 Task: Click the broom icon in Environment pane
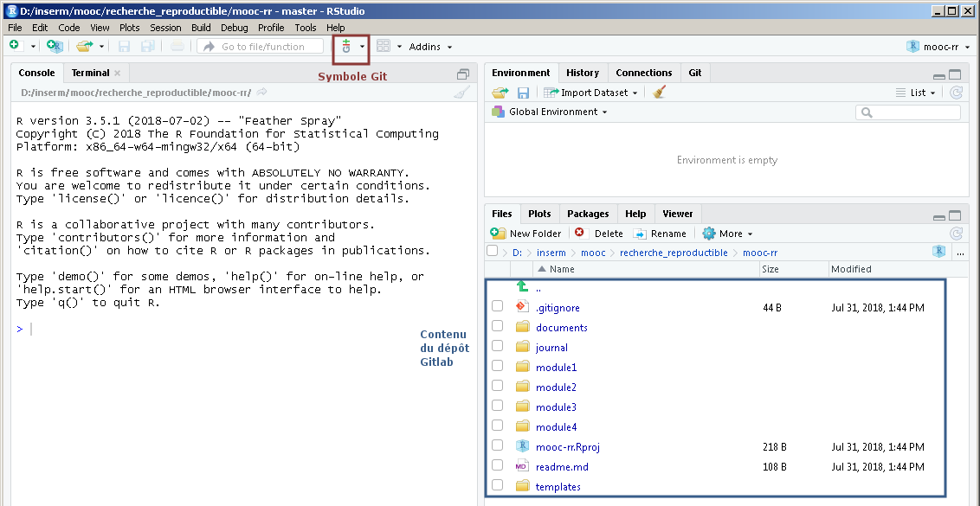[x=660, y=93]
